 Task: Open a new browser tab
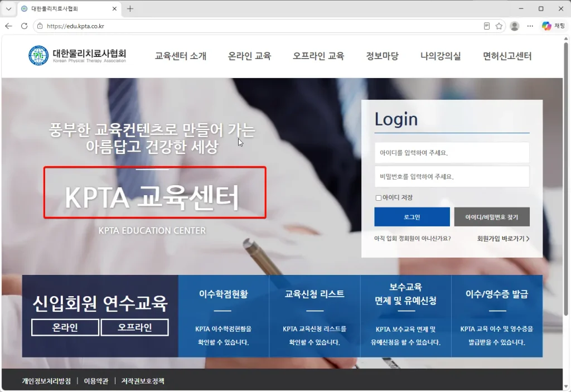130,9
